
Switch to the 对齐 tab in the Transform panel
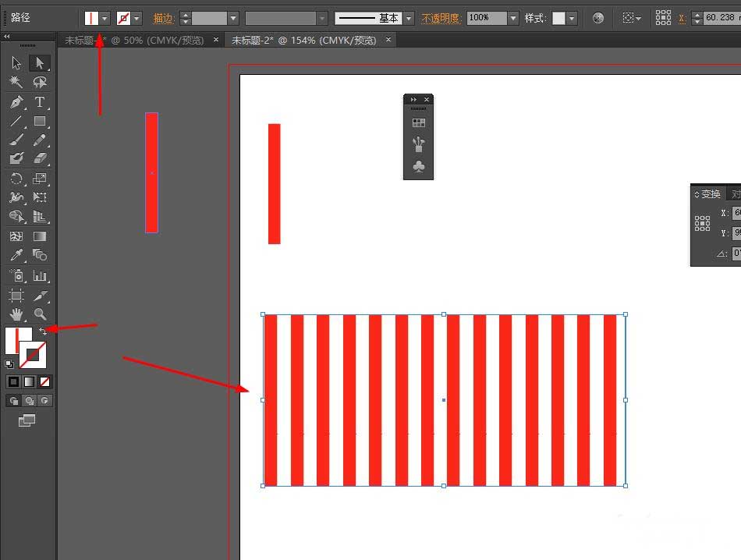(736, 193)
